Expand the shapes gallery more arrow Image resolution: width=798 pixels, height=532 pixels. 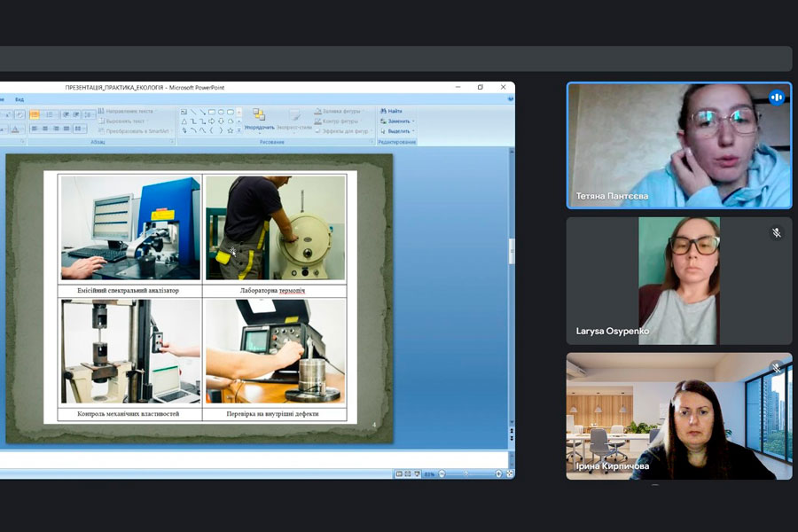coord(239,130)
